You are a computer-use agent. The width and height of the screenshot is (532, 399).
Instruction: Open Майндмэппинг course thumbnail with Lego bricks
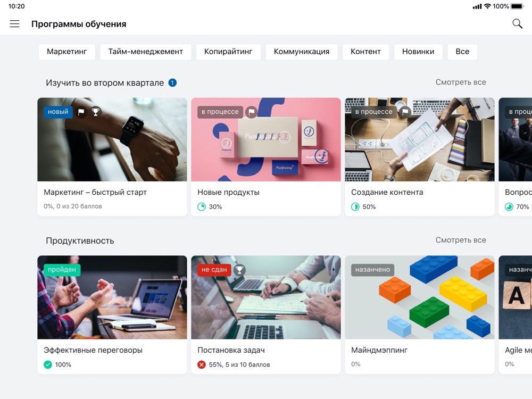[x=419, y=297]
